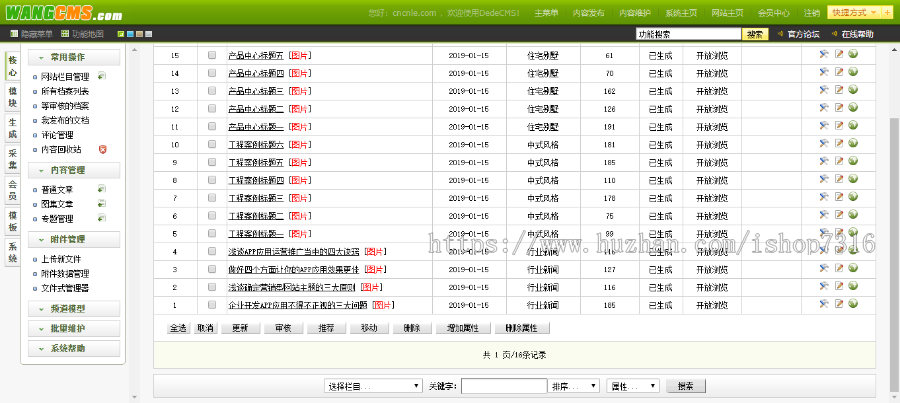Click the plus icon next to 快捷方式
The width and height of the screenshot is (900, 403).
click(886, 12)
